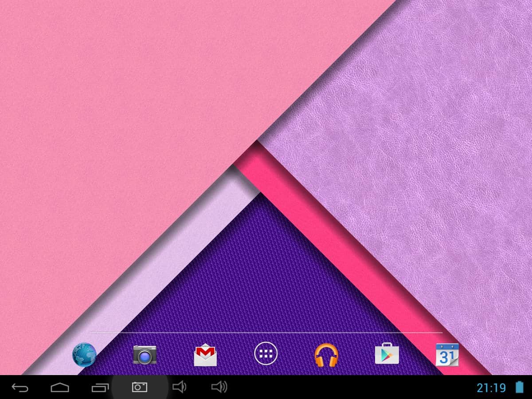The width and height of the screenshot is (532, 399).
Task: Lower volume with the small speaker icon
Action: pos(179,387)
